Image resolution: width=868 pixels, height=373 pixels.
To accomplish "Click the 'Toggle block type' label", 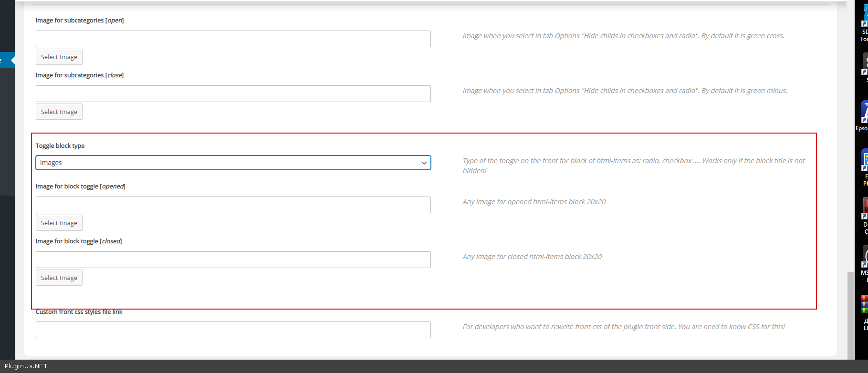I will point(60,146).
